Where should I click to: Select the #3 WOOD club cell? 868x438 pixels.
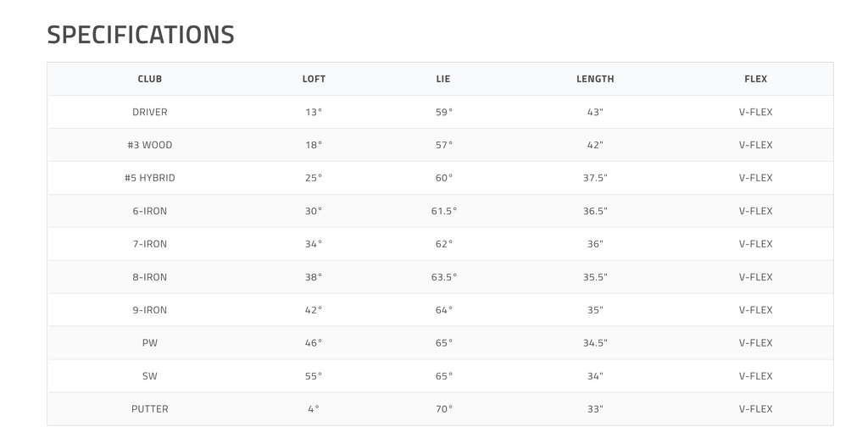[x=149, y=145]
